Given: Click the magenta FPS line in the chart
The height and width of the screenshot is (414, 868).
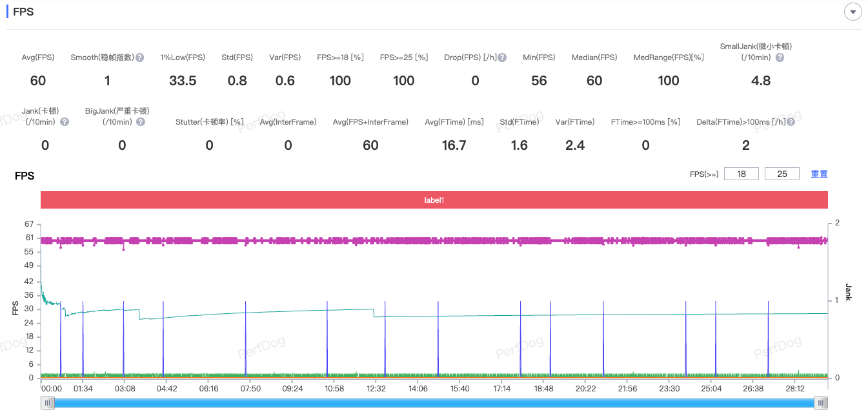Looking at the screenshot, I should [x=452, y=240].
